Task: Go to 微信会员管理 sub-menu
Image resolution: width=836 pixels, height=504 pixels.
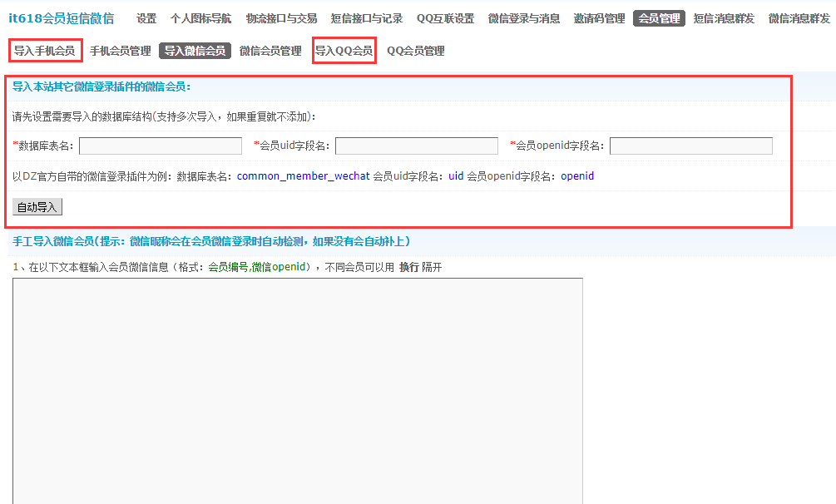Action: click(x=270, y=51)
